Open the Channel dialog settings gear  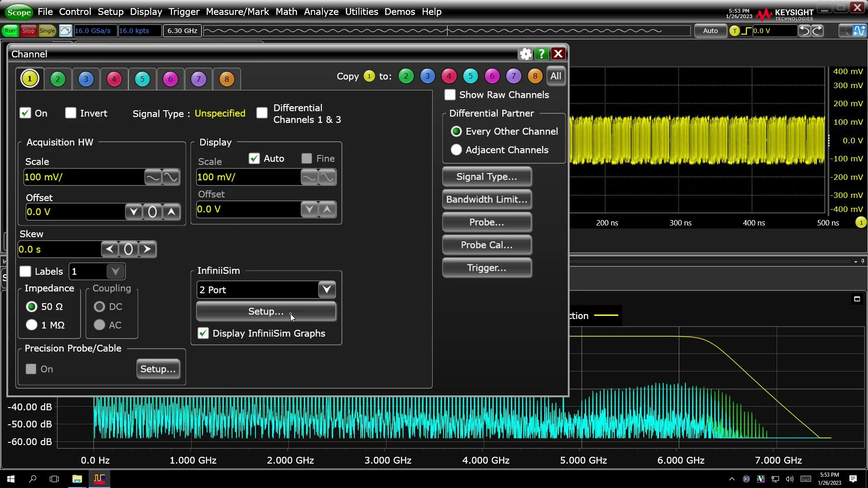click(x=525, y=54)
